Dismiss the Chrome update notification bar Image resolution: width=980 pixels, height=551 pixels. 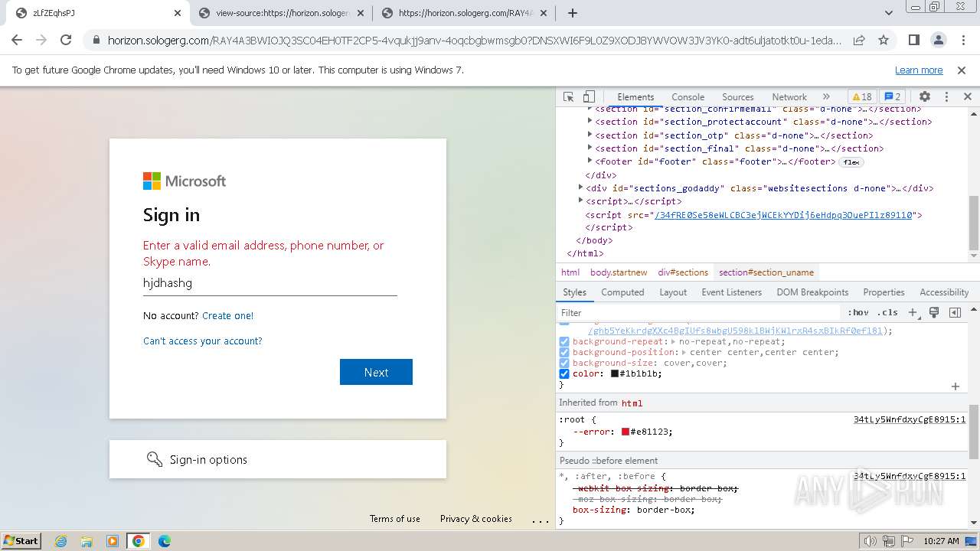click(x=962, y=70)
